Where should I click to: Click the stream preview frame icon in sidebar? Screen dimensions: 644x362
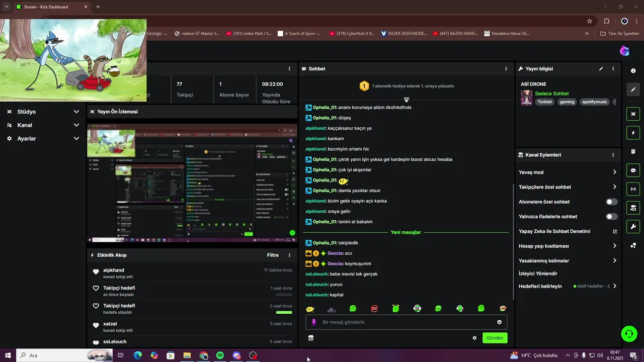[x=633, y=114]
